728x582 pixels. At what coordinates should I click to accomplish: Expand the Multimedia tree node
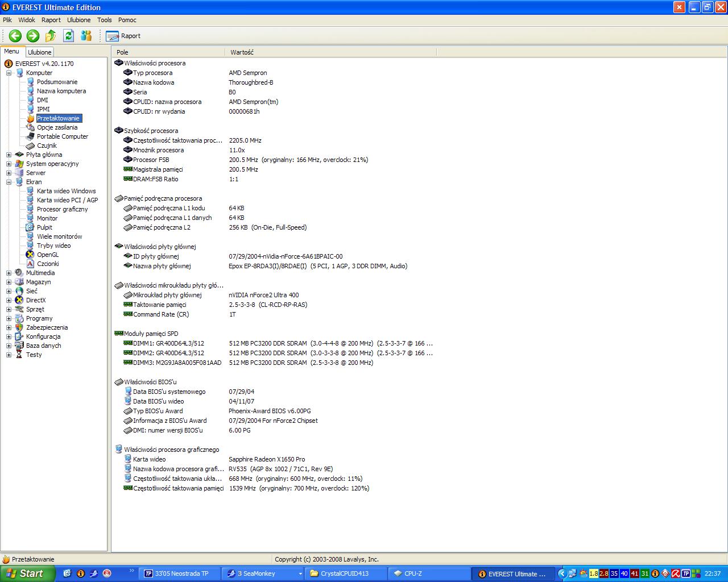pos(9,273)
